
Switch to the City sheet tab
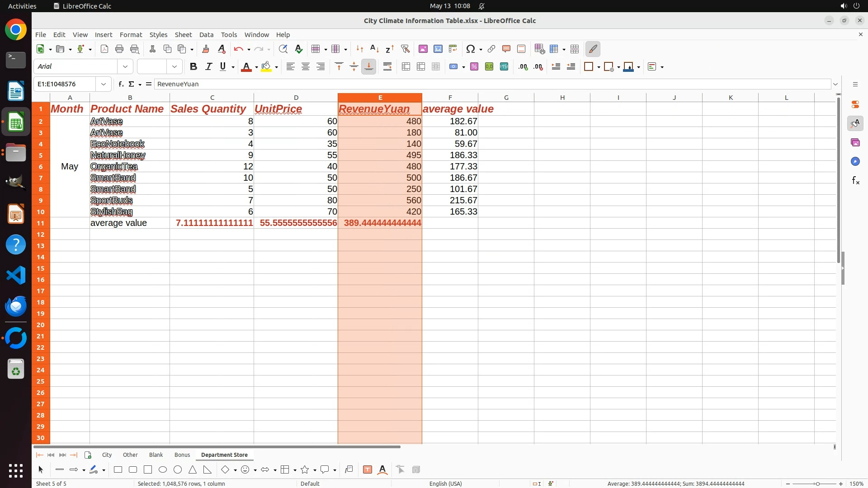pos(107,455)
